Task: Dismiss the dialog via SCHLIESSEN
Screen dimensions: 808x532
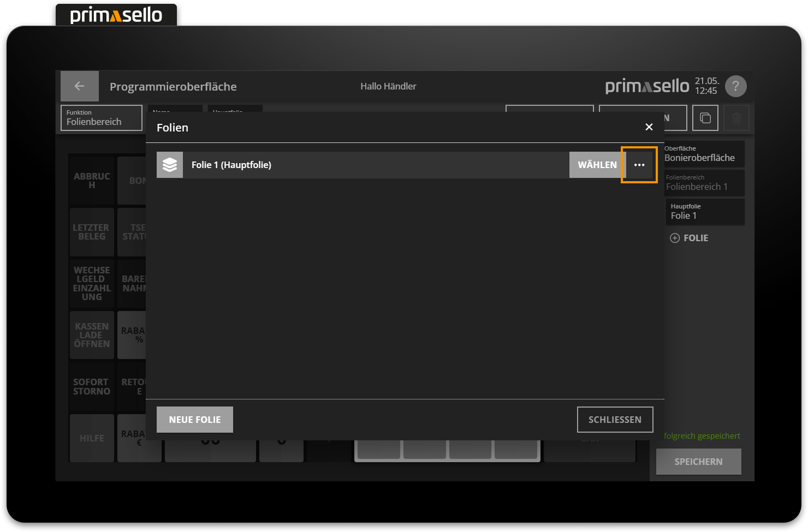Action: click(615, 419)
